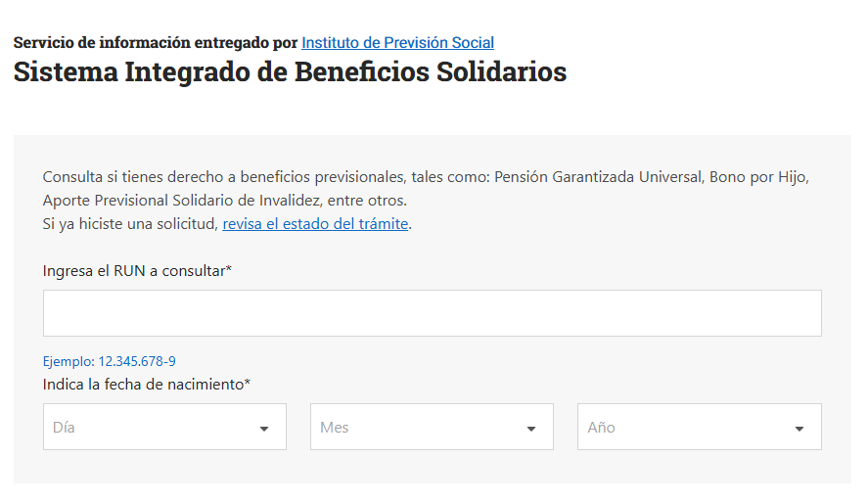This screenshot has width=867, height=504.
Task: Click the arrow icon in Año selector
Action: 799,429
